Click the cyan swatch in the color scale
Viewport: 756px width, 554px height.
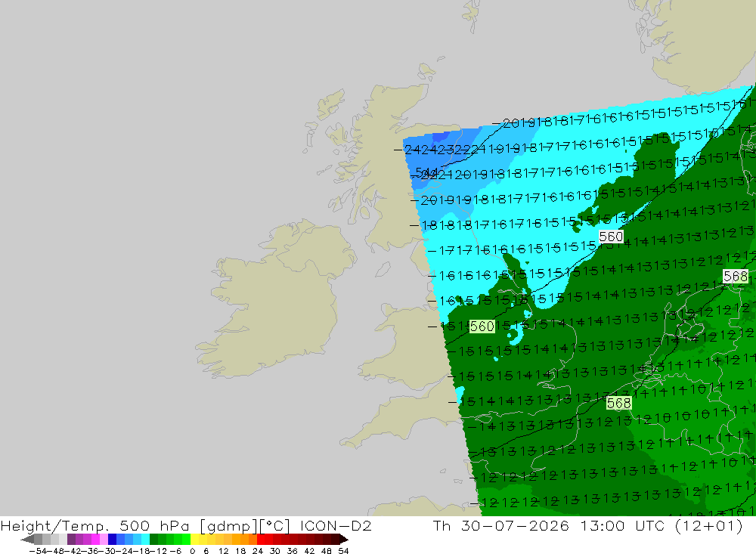[x=145, y=539]
